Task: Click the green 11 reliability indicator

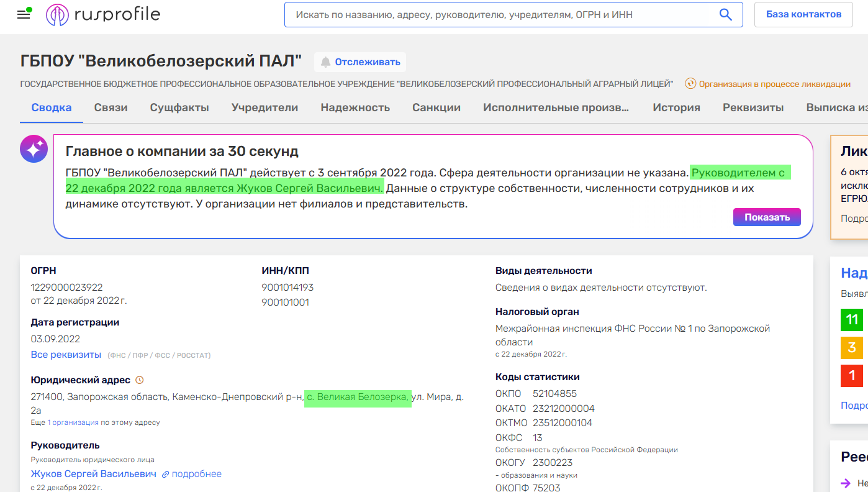Action: pyautogui.click(x=851, y=320)
